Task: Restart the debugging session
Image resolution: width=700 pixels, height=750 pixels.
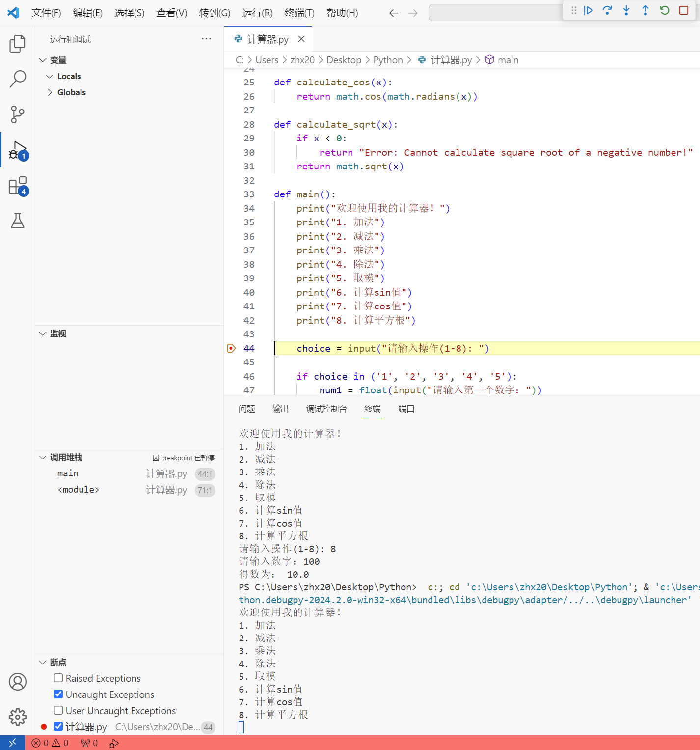Action: pos(665,10)
